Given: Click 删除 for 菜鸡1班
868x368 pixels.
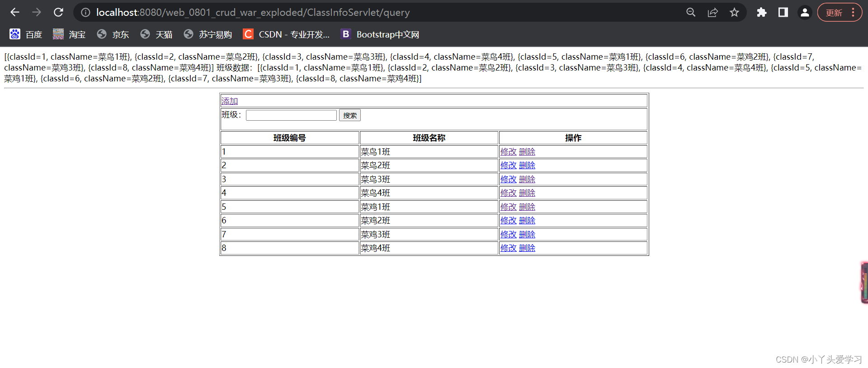Looking at the screenshot, I should [527, 207].
